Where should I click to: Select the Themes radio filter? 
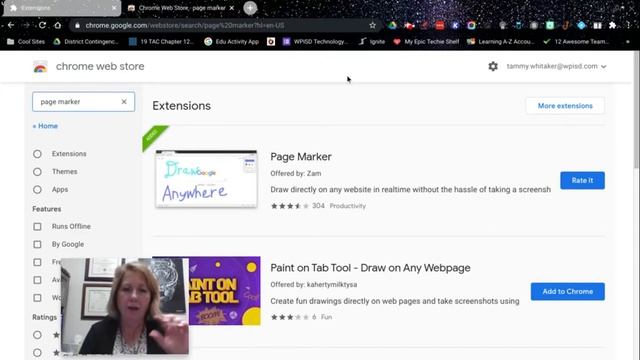tap(37, 172)
